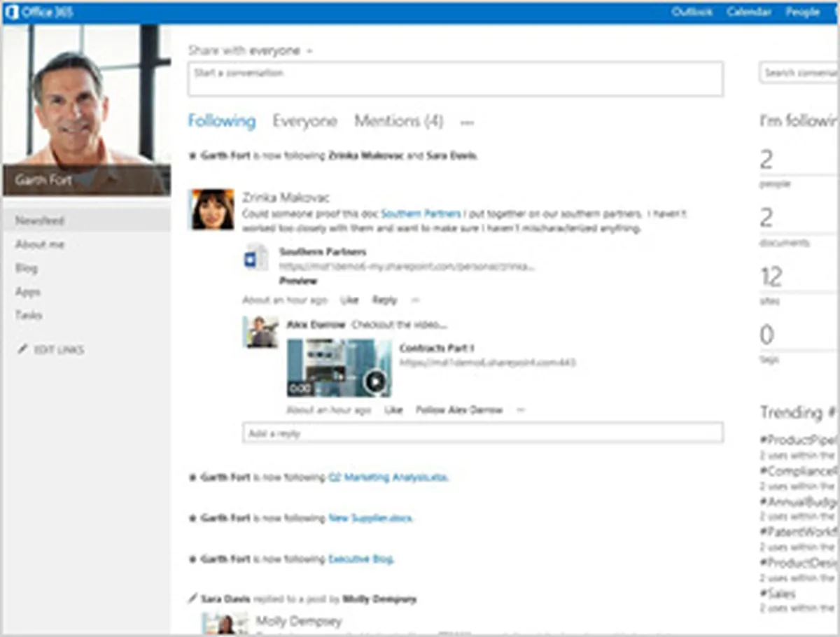Screen dimensions: 840x637
Task: Click Alex Darrow's name in the reply
Action: click(316, 325)
